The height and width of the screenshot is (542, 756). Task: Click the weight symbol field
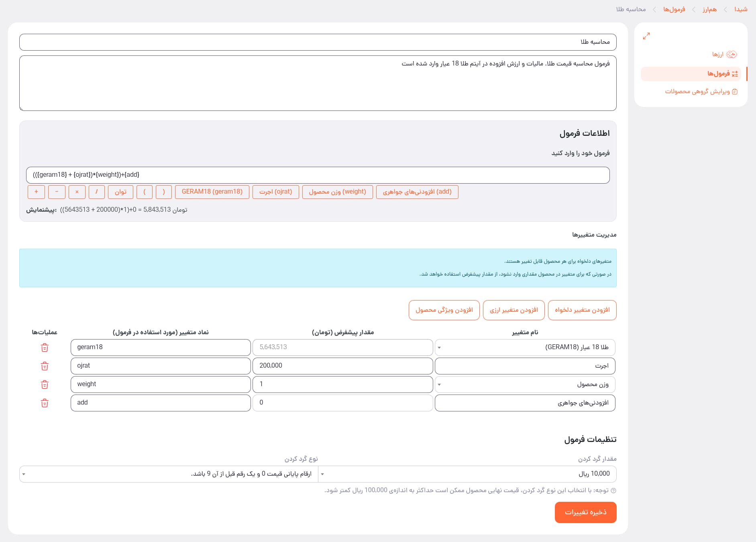click(x=161, y=385)
